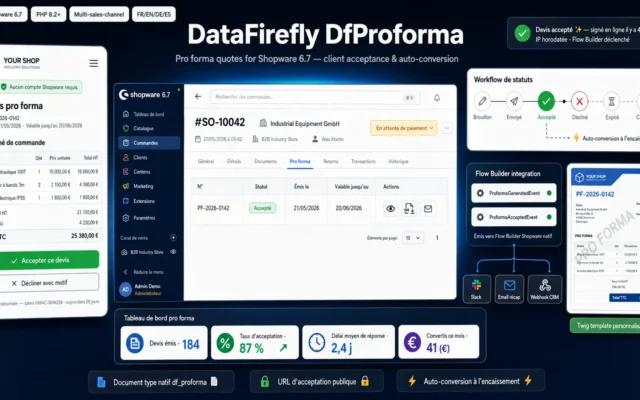Select the Accepté green check status icon
Viewport: 640px width, 400px height.
[547, 101]
